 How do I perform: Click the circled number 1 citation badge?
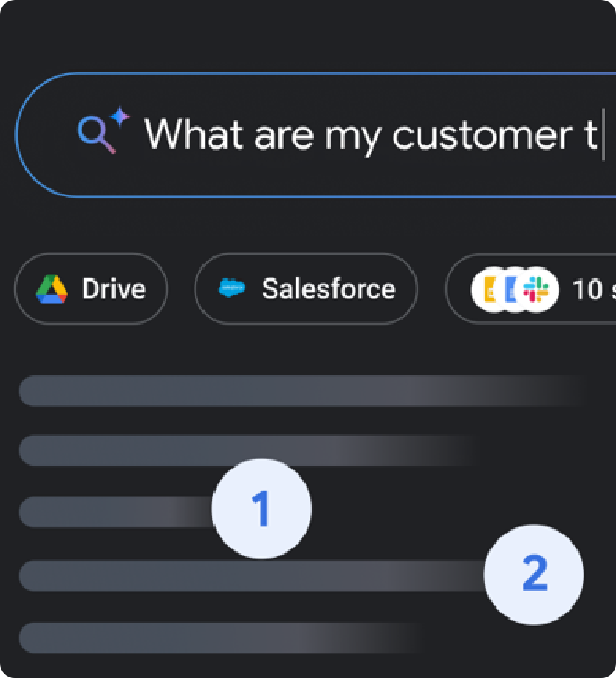tap(261, 508)
